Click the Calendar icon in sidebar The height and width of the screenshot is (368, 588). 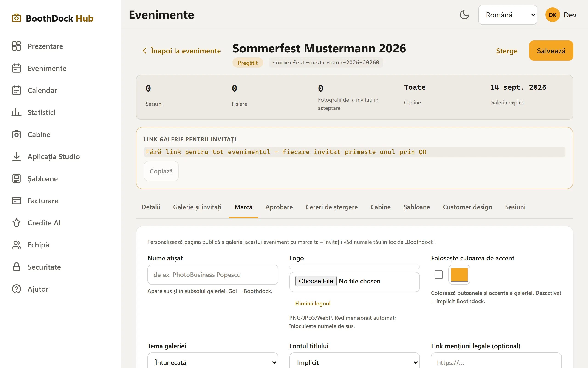point(17,90)
